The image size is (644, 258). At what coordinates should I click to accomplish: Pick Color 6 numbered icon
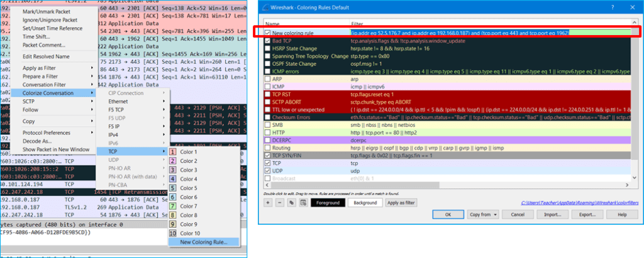coord(174,197)
